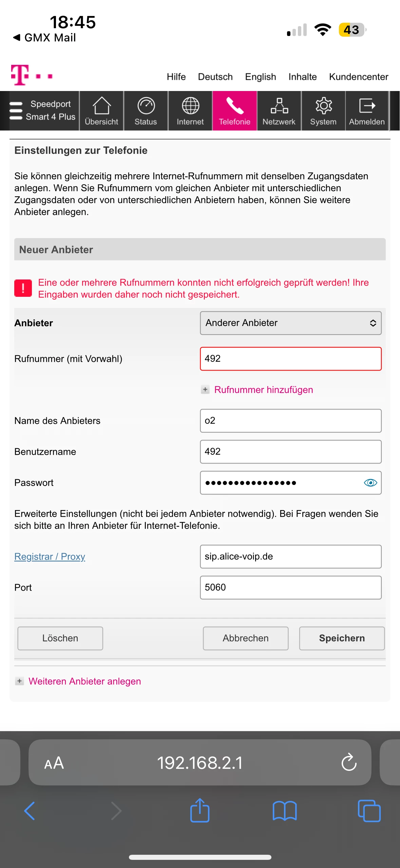Expand Weiteren Anbieter anlegen
The width and height of the screenshot is (400, 868).
pos(84,681)
